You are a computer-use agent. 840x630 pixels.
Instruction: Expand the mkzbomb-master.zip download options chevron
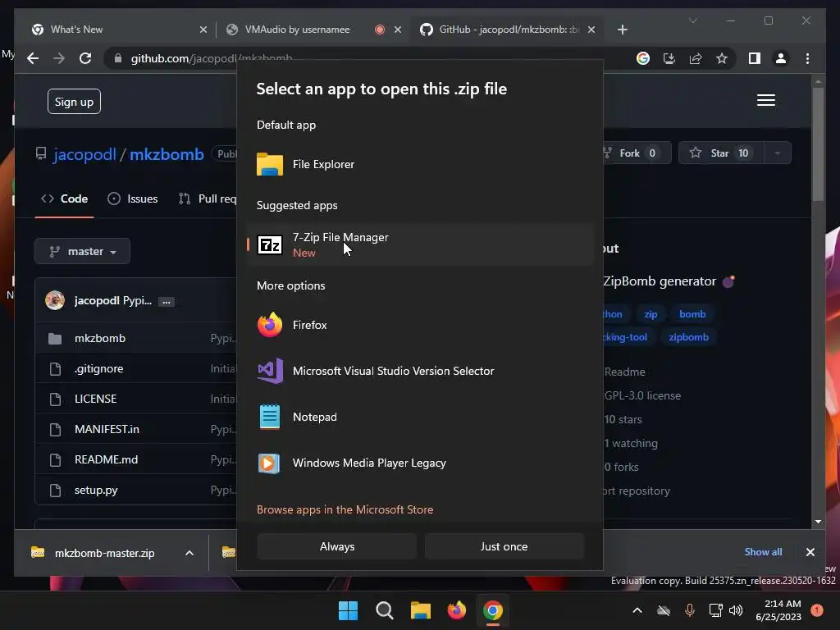pyautogui.click(x=189, y=553)
